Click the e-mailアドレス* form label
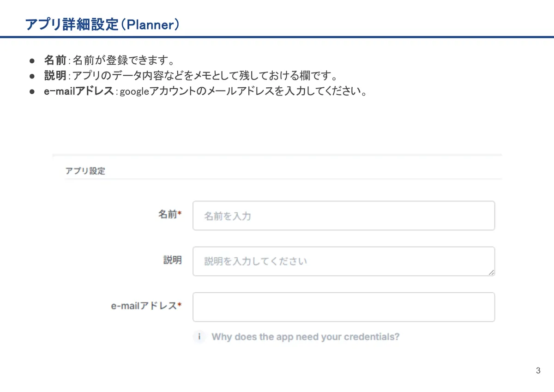The height and width of the screenshot is (392, 554). click(x=146, y=306)
